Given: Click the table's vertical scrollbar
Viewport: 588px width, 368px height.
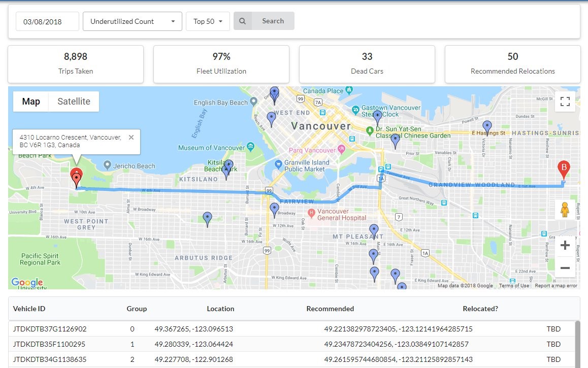Looking at the screenshot, I should [x=577, y=344].
